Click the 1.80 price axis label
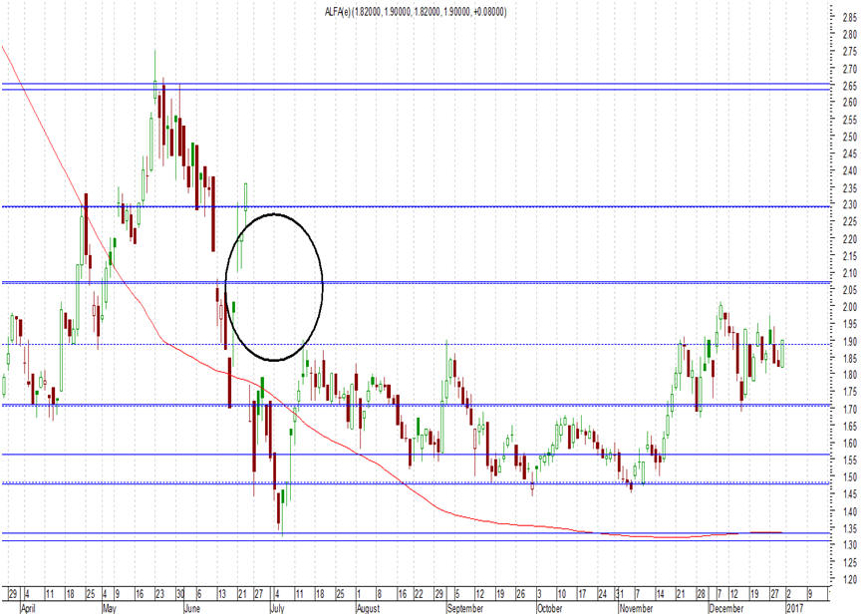Screen dimensions: 861x616 [849, 375]
